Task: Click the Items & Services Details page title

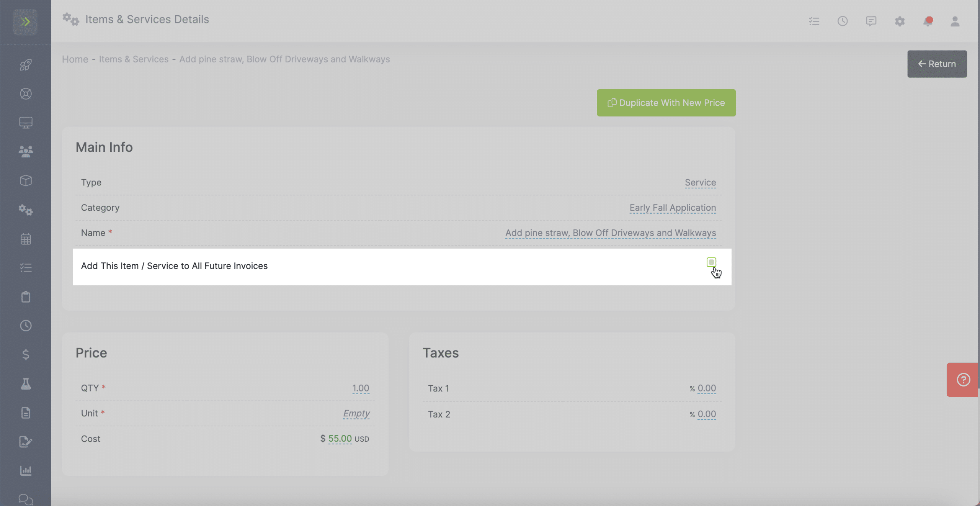Action: (x=147, y=19)
